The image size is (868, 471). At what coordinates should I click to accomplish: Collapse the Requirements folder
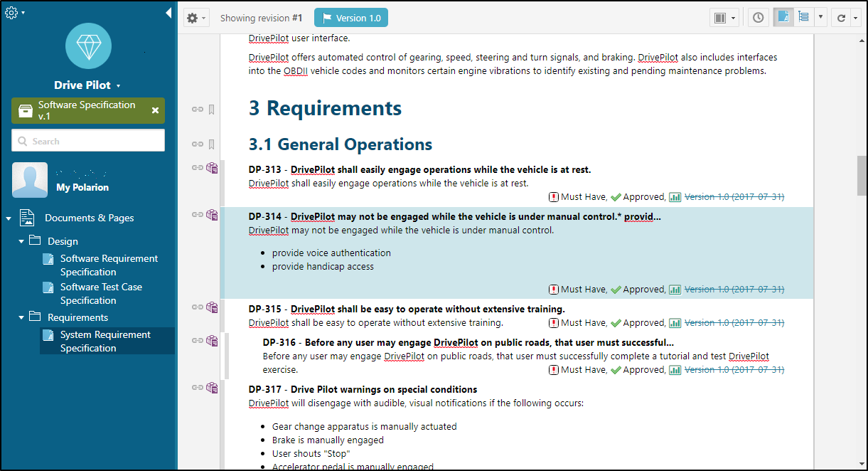pos(21,317)
